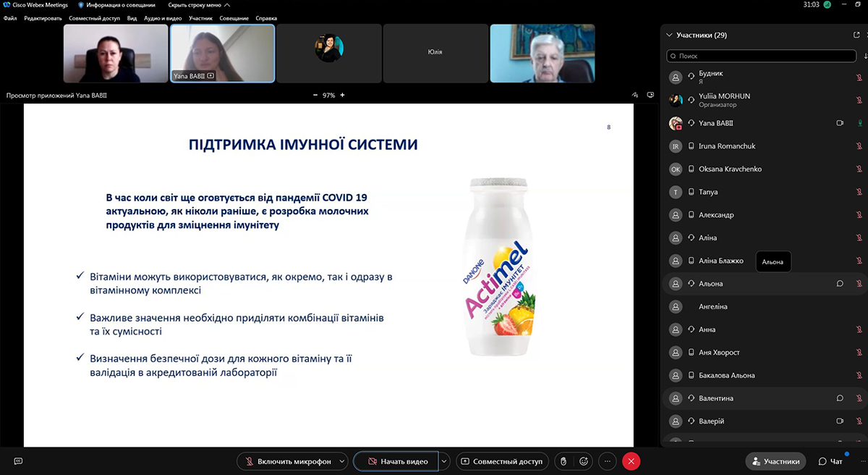Click green microphone icon for Yana BABII

859,123
